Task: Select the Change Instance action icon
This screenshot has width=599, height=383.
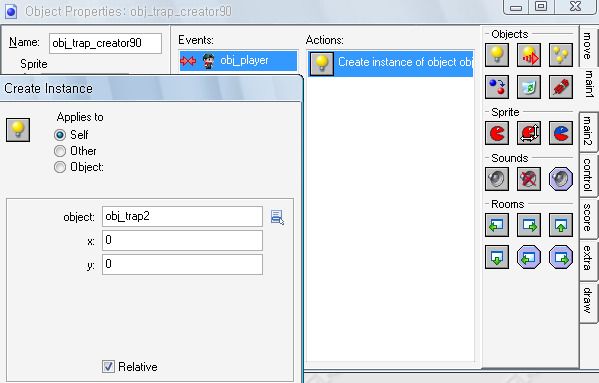Action: pos(497,87)
